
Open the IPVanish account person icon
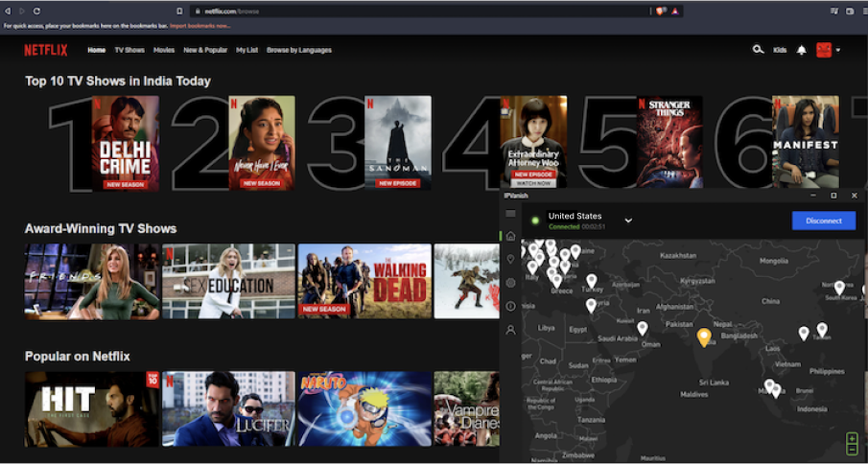click(x=510, y=330)
